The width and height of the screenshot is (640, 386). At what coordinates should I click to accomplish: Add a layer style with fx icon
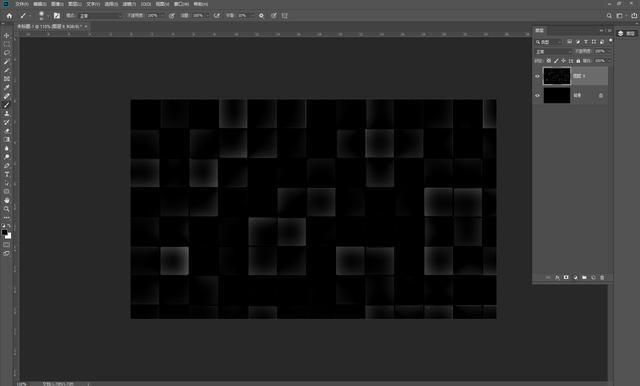557,277
